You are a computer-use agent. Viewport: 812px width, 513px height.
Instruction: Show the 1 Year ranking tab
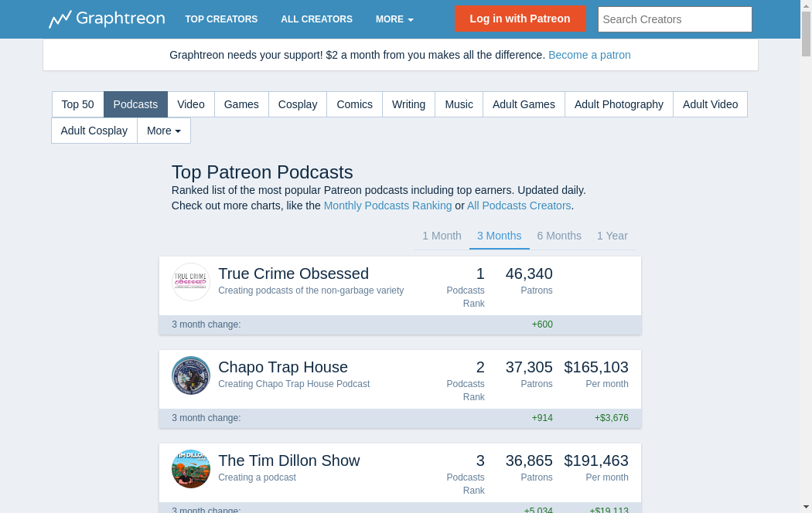tap(612, 236)
